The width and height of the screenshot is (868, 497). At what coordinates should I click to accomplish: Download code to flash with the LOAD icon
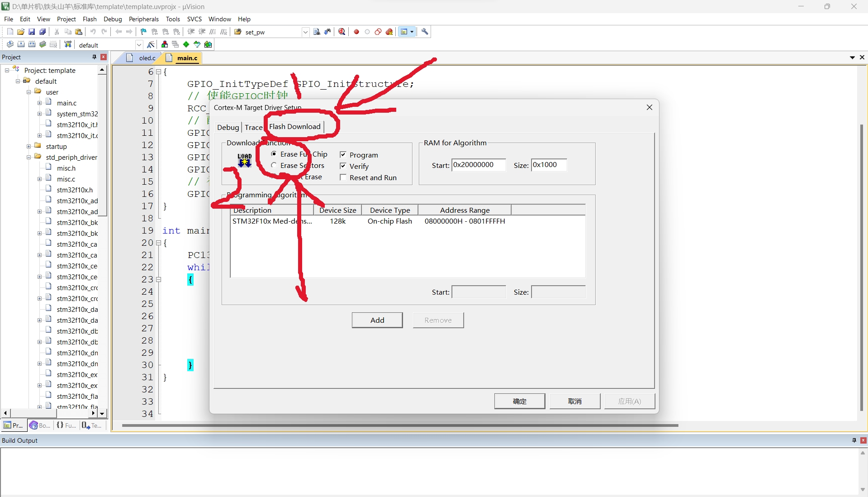pos(67,44)
